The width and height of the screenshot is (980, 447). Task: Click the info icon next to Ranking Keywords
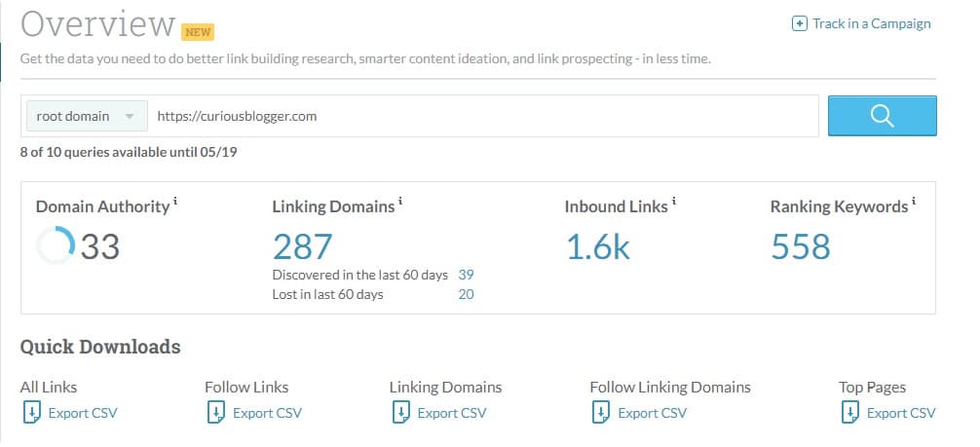pos(914,202)
